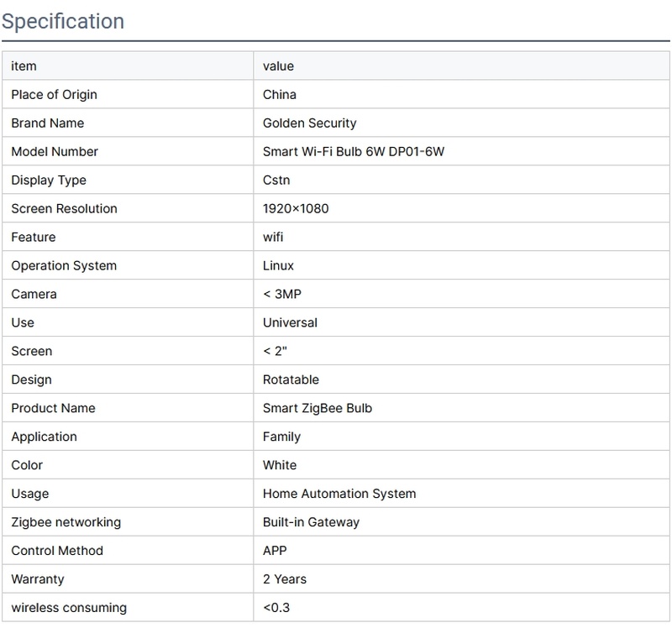Select the 'wifi' feature value

tap(273, 237)
